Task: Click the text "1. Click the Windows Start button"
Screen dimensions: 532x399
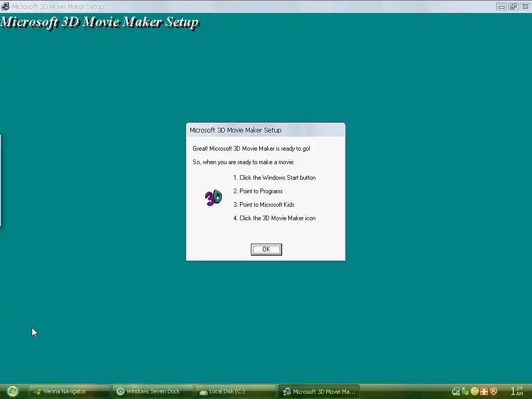Action: 274,178
